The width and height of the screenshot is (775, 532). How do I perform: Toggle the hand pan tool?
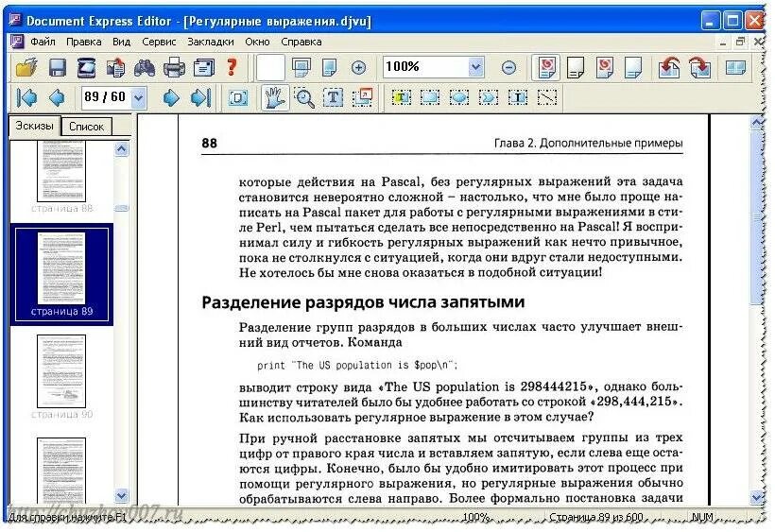[275, 97]
